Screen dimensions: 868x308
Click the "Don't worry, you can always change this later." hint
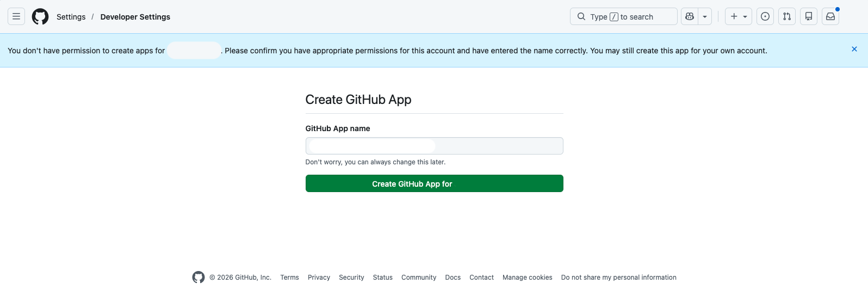click(x=375, y=162)
